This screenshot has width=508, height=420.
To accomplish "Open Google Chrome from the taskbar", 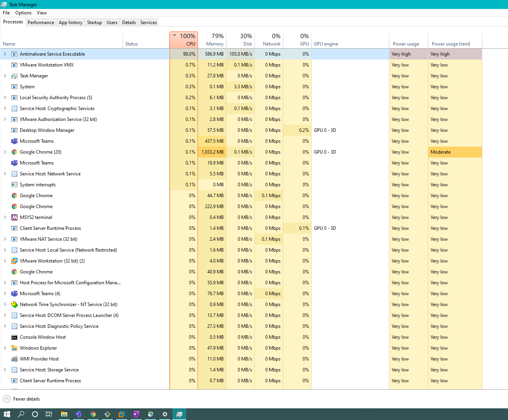I will pyautogui.click(x=93, y=414).
